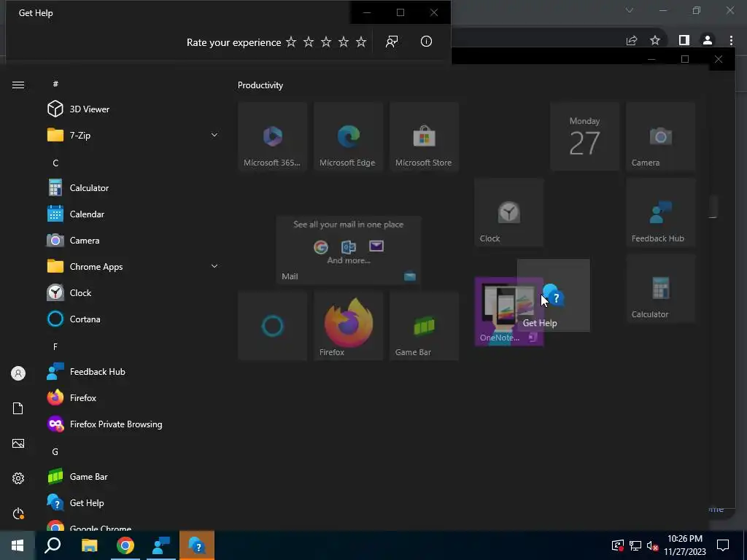
Task: Bookmark the page with Chrome star
Action: [655, 41]
